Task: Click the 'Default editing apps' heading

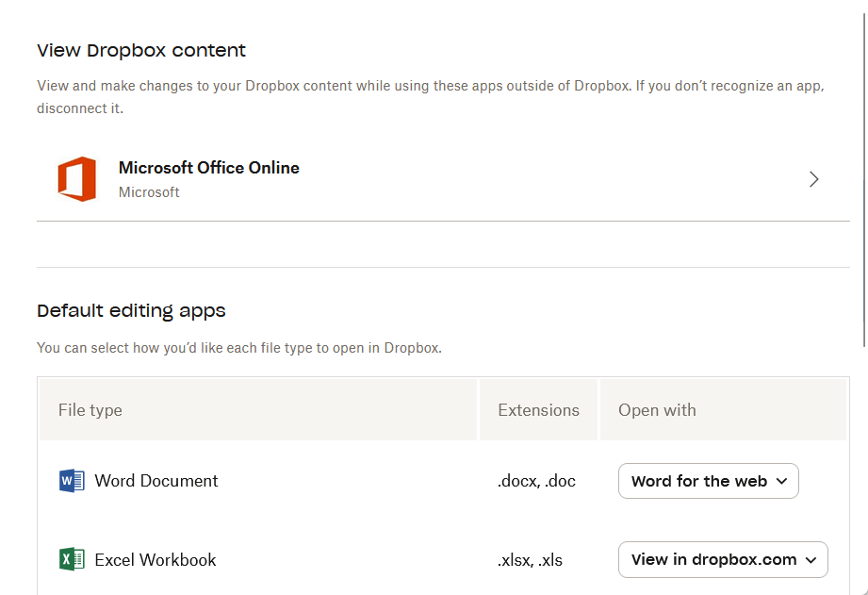Action: coord(131,311)
